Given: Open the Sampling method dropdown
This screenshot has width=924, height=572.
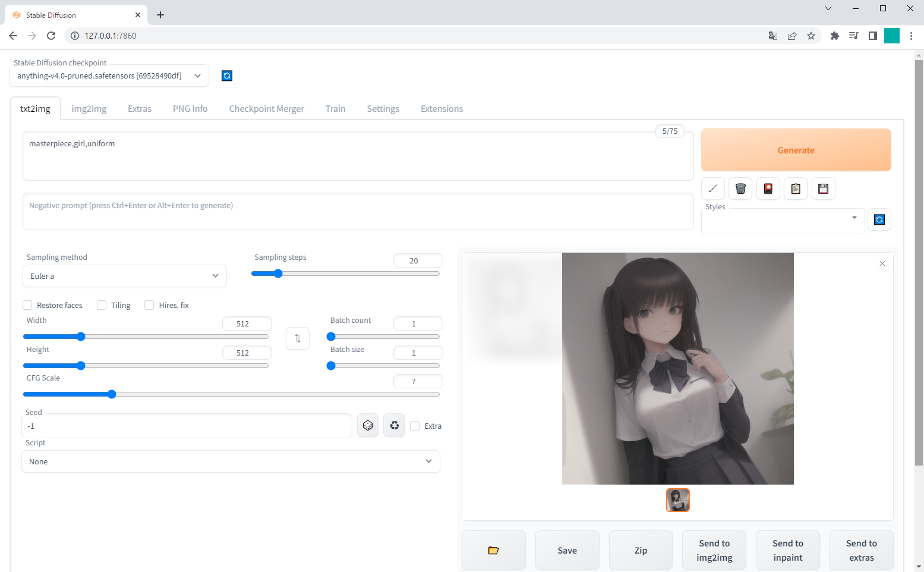Looking at the screenshot, I should 125,276.
